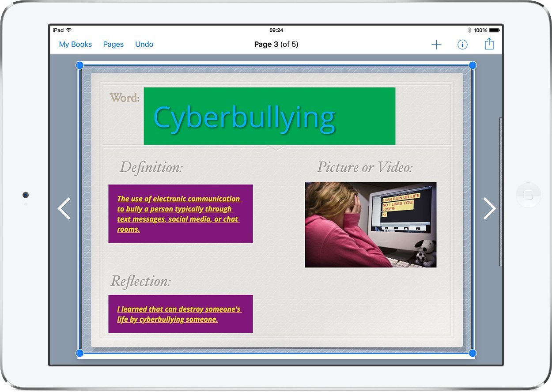This screenshot has height=392, width=552.
Task: Tap the Share icon
Action: tap(489, 44)
